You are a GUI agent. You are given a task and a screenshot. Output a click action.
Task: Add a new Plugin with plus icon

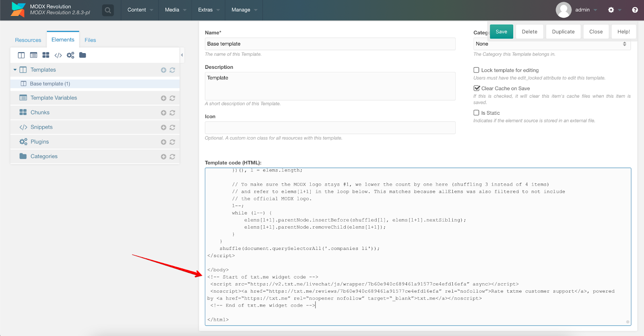coord(163,142)
